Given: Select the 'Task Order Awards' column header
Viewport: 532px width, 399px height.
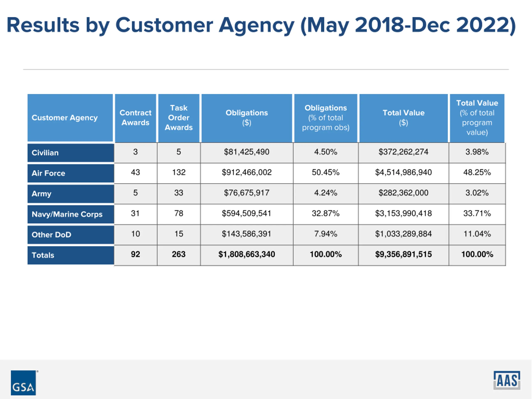Looking at the screenshot, I should tap(179, 118).
